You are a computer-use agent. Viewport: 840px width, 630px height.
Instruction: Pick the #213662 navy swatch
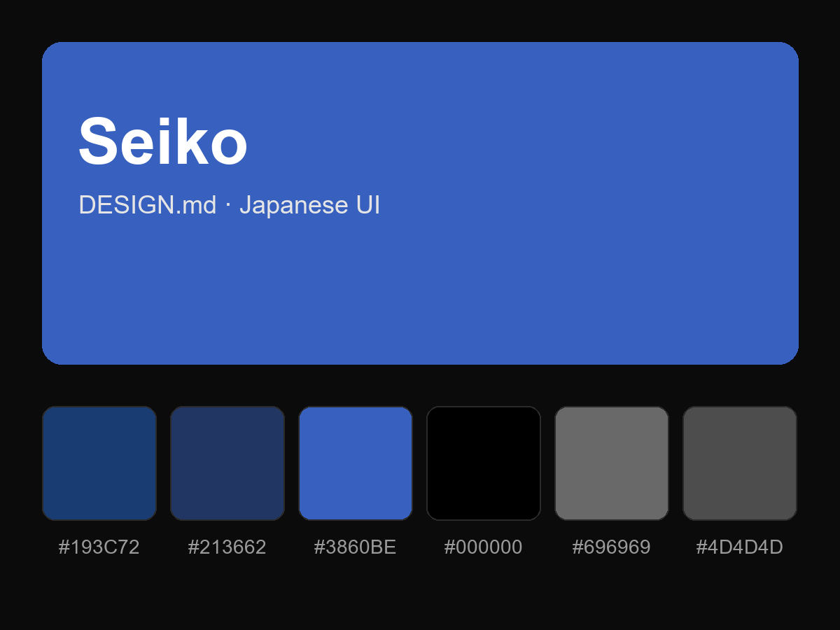(227, 463)
